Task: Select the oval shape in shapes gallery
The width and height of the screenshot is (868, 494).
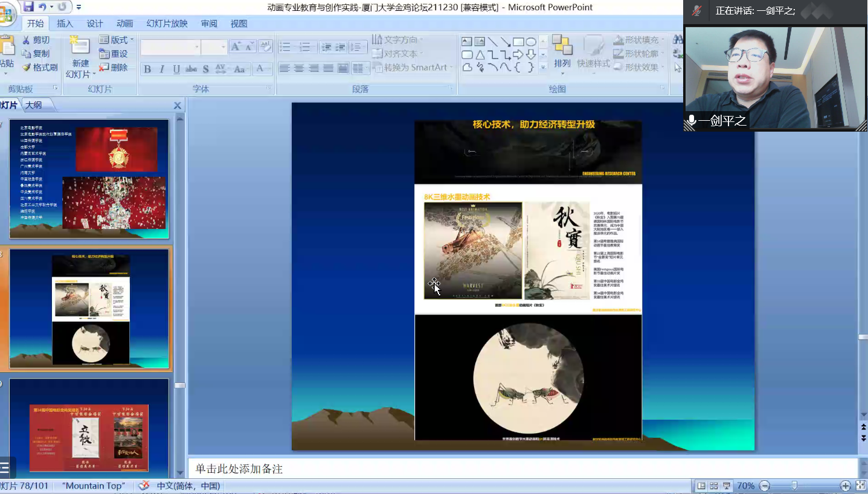Action: (531, 42)
